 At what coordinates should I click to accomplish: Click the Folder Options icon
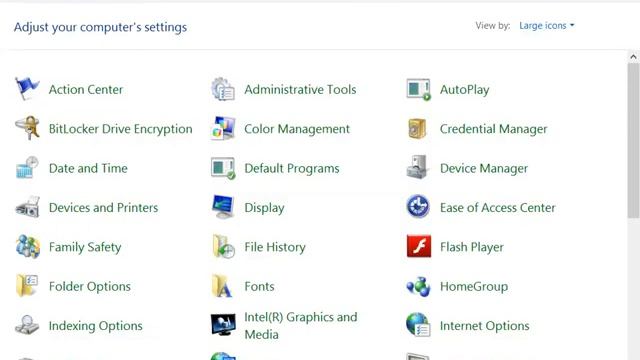point(27,285)
